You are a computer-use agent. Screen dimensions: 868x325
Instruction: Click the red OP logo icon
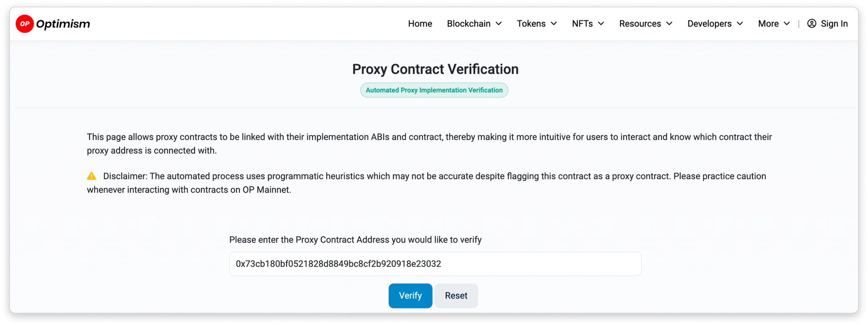(x=25, y=24)
